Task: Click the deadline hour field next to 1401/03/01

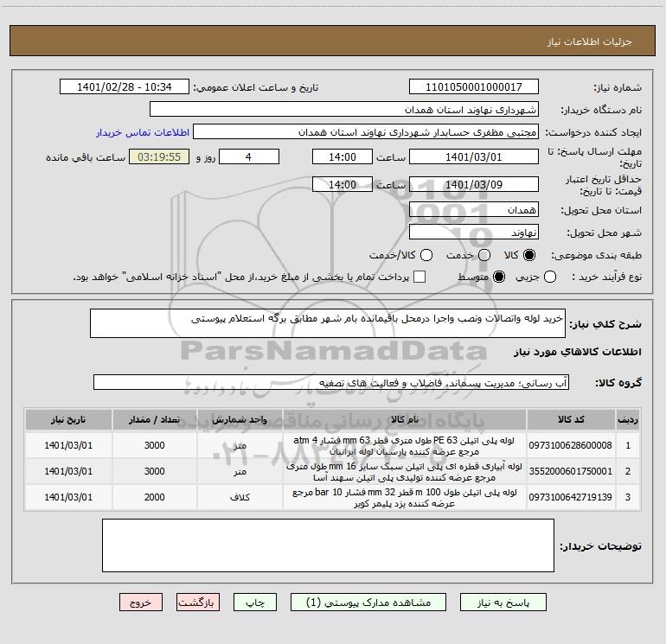Action: (x=343, y=156)
